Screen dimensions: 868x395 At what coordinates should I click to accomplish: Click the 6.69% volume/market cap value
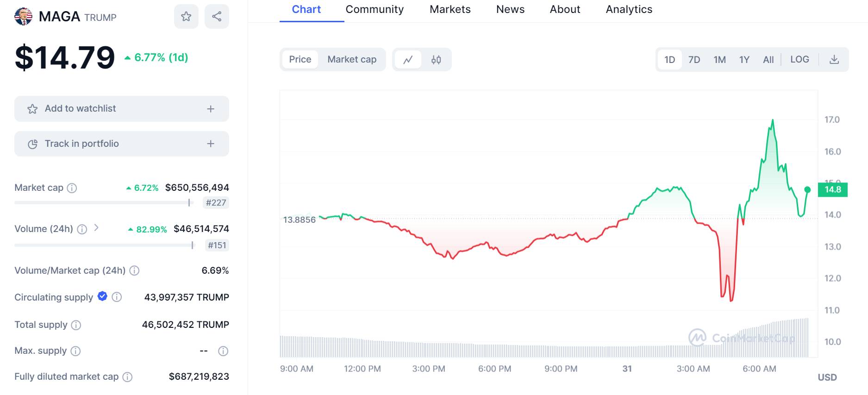[x=215, y=270]
